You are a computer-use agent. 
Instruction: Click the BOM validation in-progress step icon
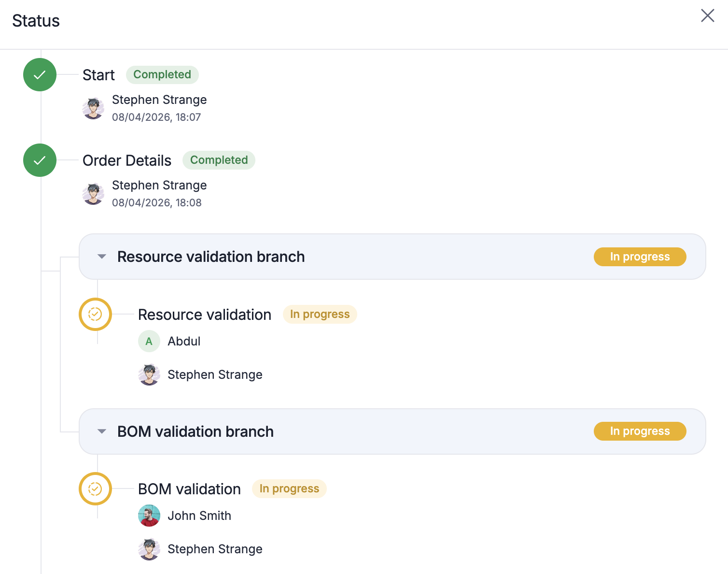click(x=95, y=489)
